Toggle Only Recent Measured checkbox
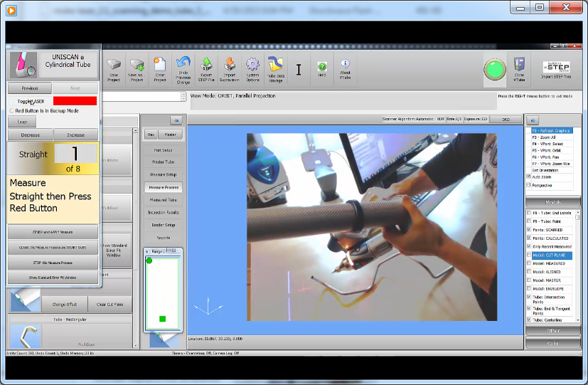The image size is (588, 385). [x=529, y=246]
